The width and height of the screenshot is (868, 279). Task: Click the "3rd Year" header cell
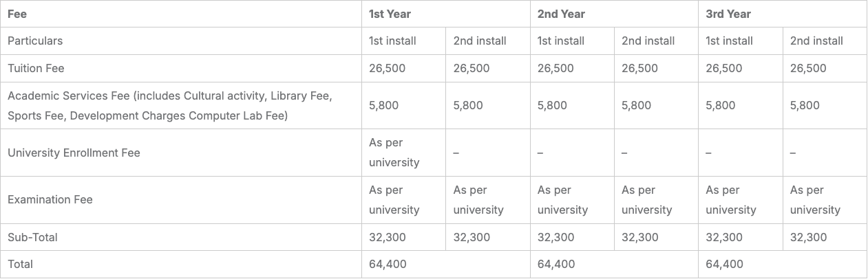(727, 14)
